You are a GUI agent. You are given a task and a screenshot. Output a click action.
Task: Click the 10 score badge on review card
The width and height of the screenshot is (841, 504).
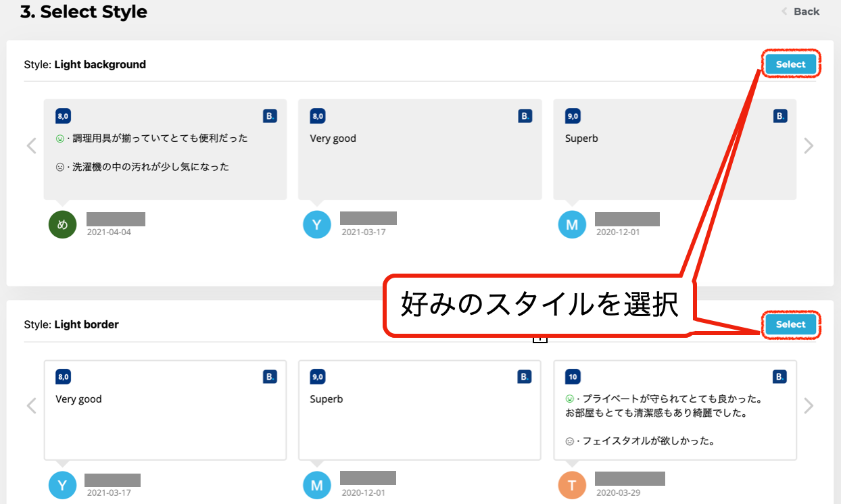pos(573,377)
